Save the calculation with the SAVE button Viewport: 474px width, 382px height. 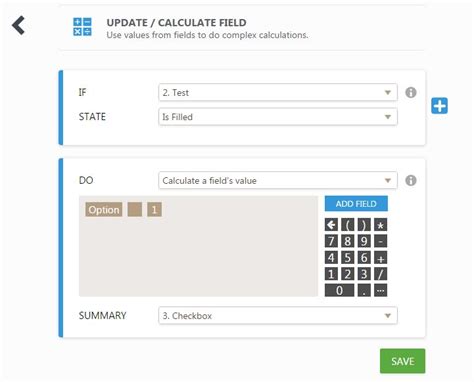pyautogui.click(x=402, y=361)
